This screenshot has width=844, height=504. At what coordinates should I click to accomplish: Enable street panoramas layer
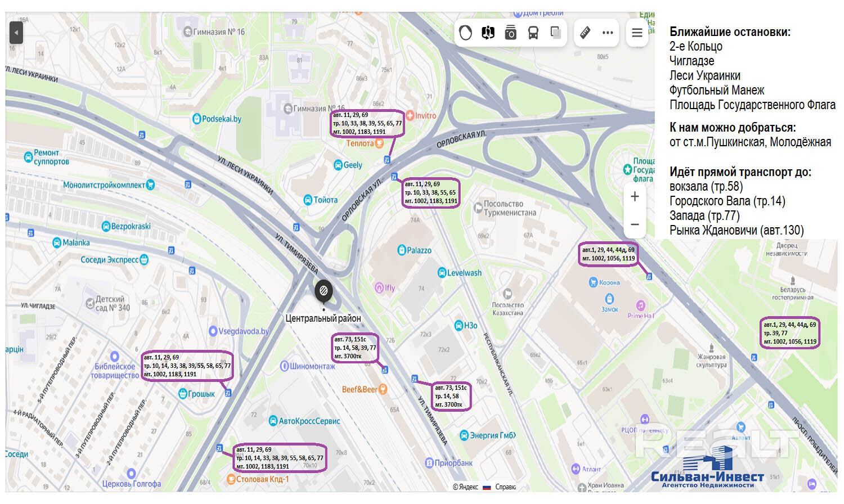click(x=488, y=33)
